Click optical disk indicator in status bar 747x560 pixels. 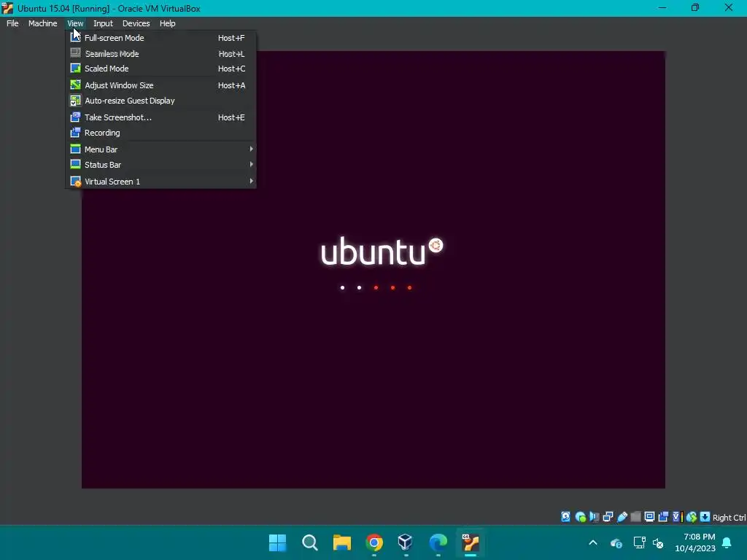pos(580,517)
